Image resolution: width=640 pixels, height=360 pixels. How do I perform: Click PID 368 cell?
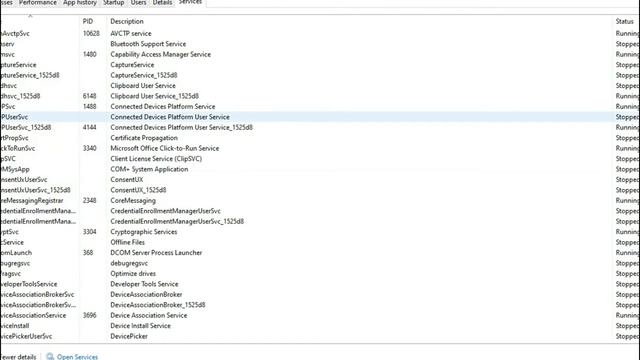point(88,253)
